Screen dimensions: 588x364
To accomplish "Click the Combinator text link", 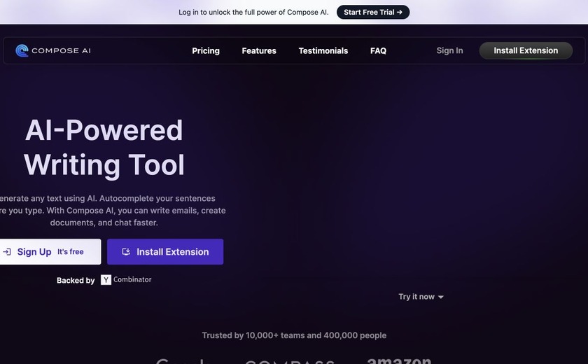I will click(132, 279).
